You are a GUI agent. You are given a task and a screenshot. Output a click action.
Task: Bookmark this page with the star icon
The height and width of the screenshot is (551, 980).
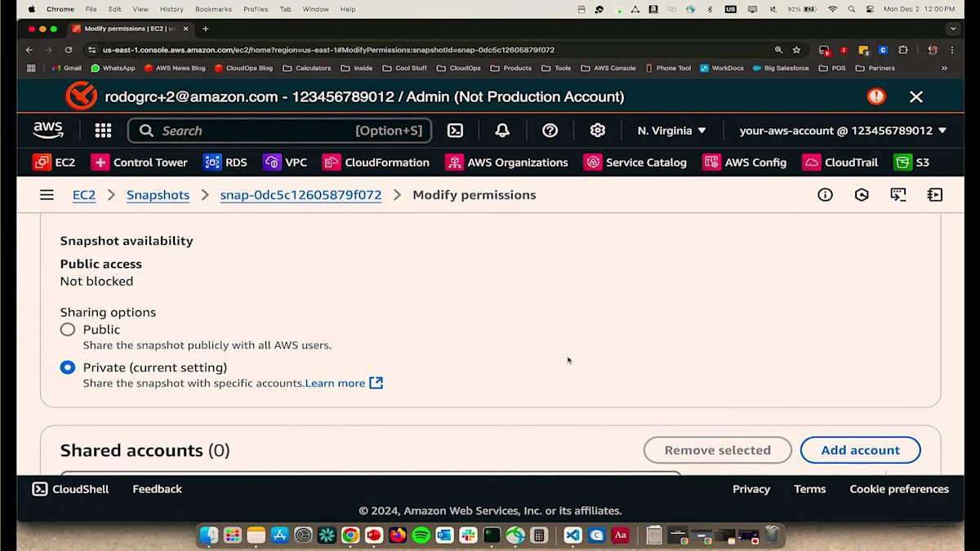click(x=796, y=50)
